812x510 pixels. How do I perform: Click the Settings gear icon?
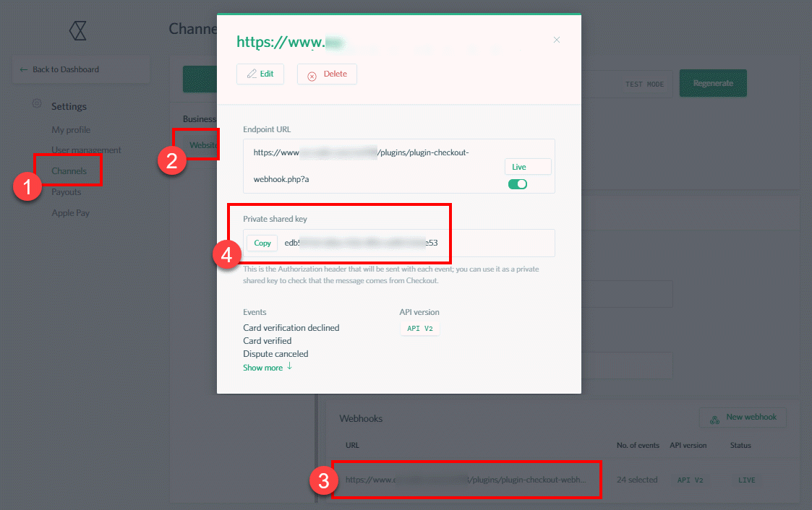36,103
